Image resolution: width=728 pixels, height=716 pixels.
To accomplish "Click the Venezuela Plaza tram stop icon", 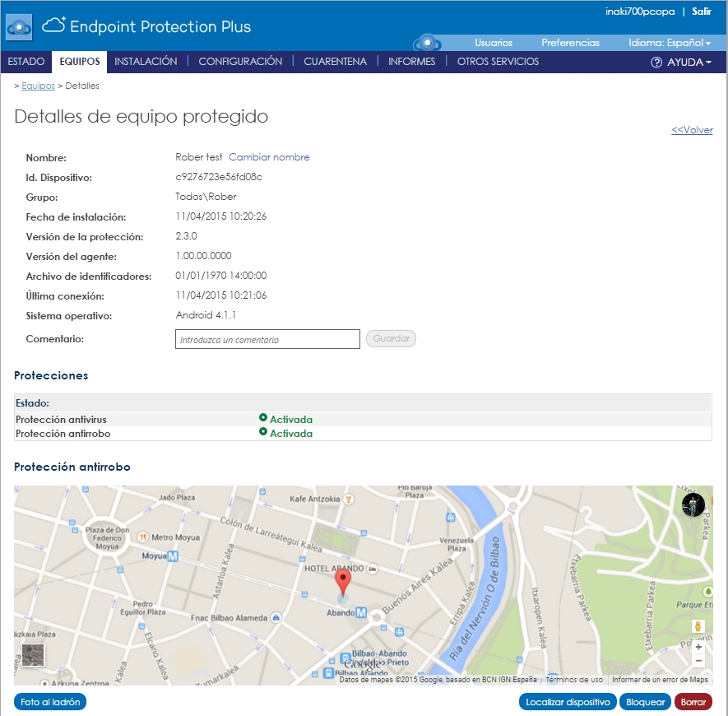I will tap(450, 517).
